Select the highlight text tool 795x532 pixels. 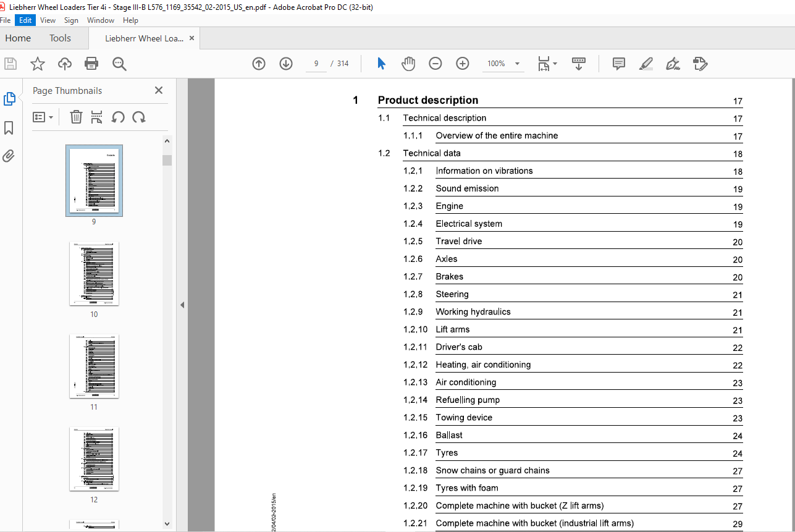tap(646, 64)
